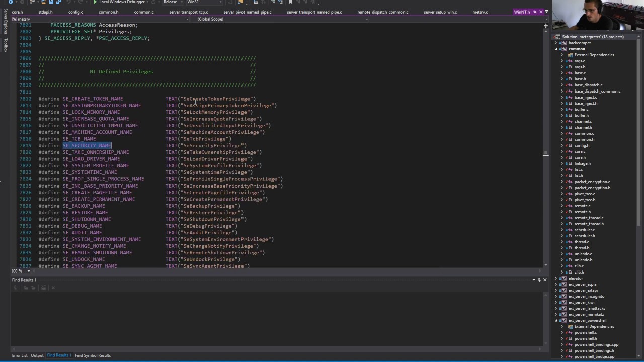
Task: Expand the backcompat project
Action: (556, 43)
